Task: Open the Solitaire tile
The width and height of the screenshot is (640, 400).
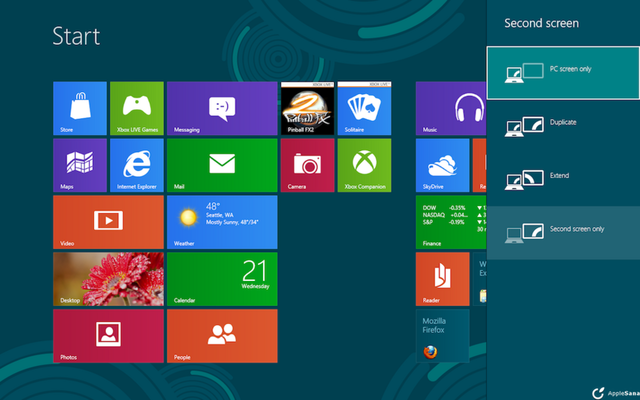Action: pyautogui.click(x=364, y=108)
